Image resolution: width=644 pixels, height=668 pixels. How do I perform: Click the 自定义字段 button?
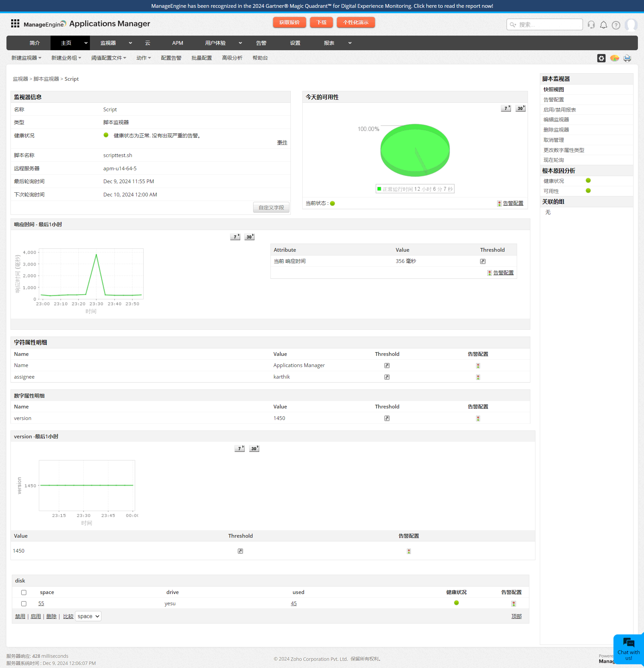[271, 207]
